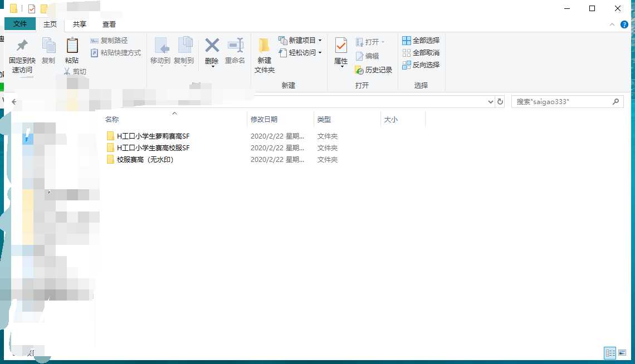Switch to the 查看 (View) ribbon tab
This screenshot has width=635, height=364.
pyautogui.click(x=109, y=24)
